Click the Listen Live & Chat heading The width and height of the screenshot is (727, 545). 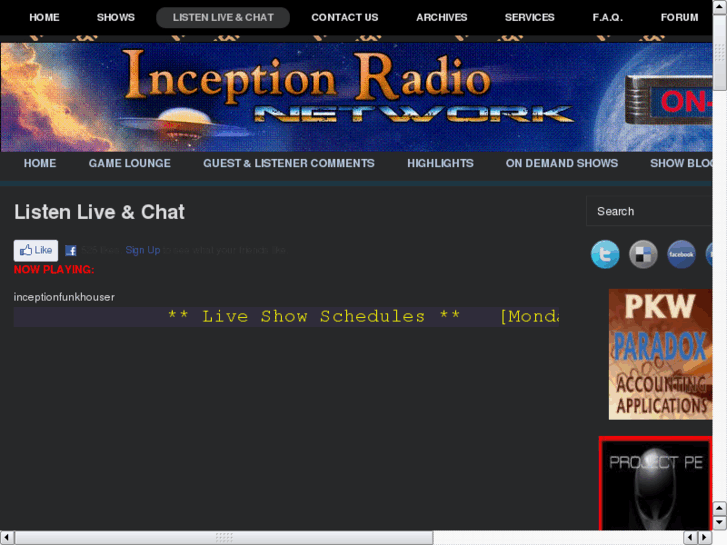(99, 212)
